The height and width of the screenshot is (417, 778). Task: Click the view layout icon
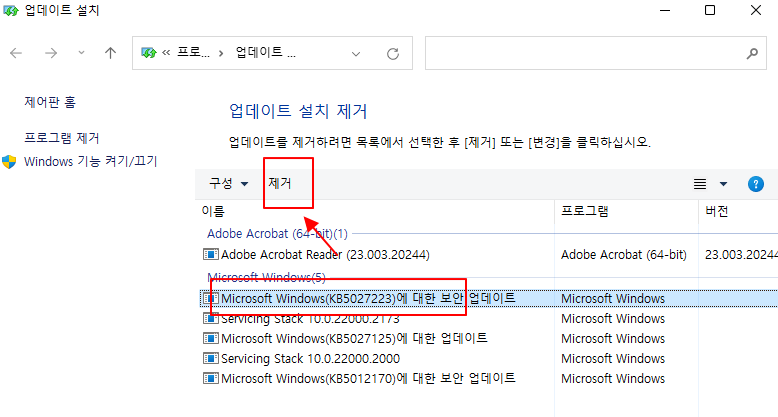700,184
